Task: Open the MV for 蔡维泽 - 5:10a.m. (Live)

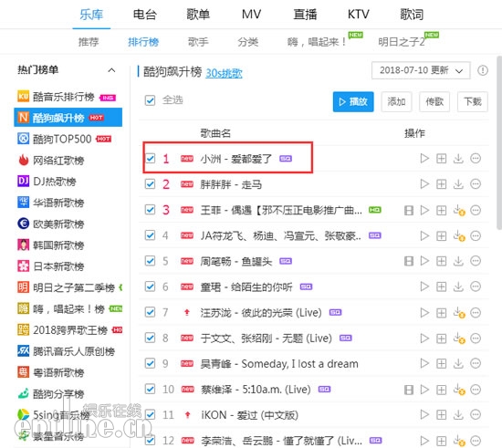Action: point(409,390)
